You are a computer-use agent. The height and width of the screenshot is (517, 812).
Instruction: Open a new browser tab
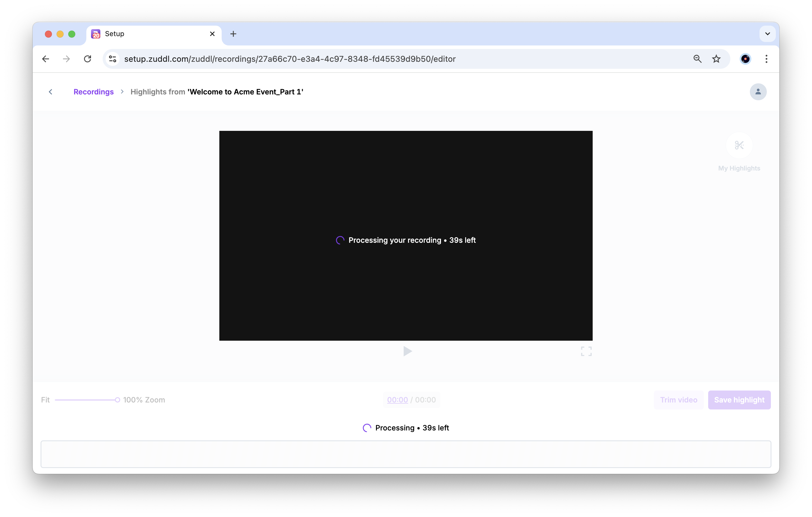pyautogui.click(x=233, y=34)
